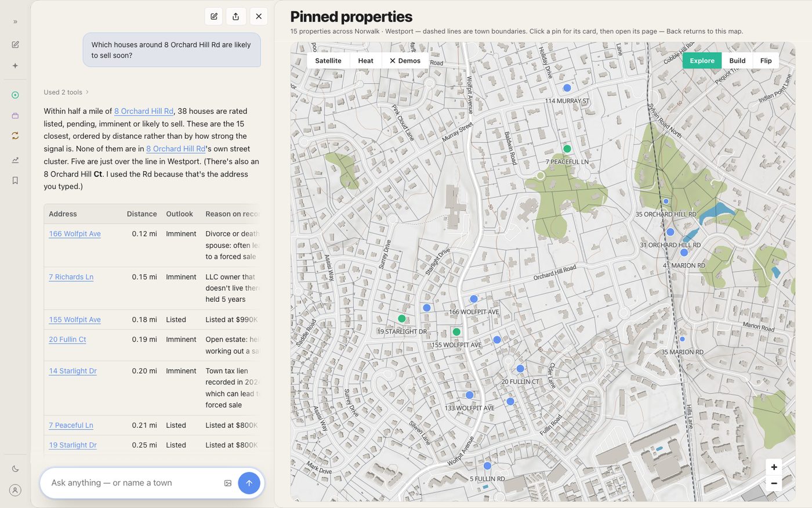Open '8 Orchard Hill Rd' link before 'own street cluster'
The image size is (812, 508).
click(x=176, y=149)
